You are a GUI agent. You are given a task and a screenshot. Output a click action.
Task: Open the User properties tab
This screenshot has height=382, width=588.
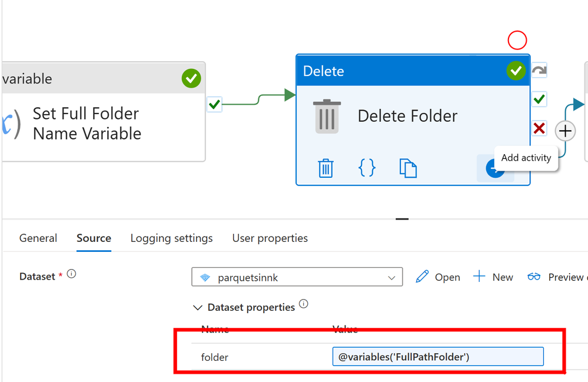tap(270, 238)
